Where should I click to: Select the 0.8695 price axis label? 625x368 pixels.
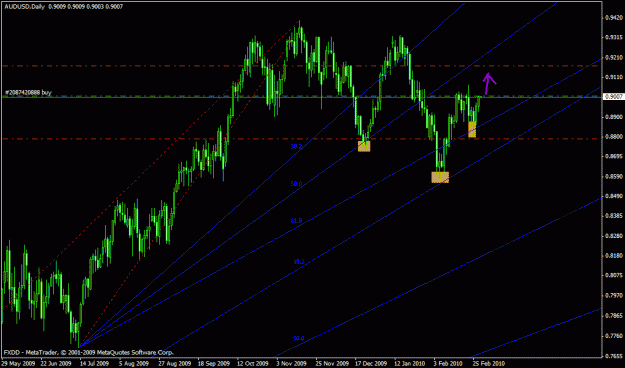[614, 156]
